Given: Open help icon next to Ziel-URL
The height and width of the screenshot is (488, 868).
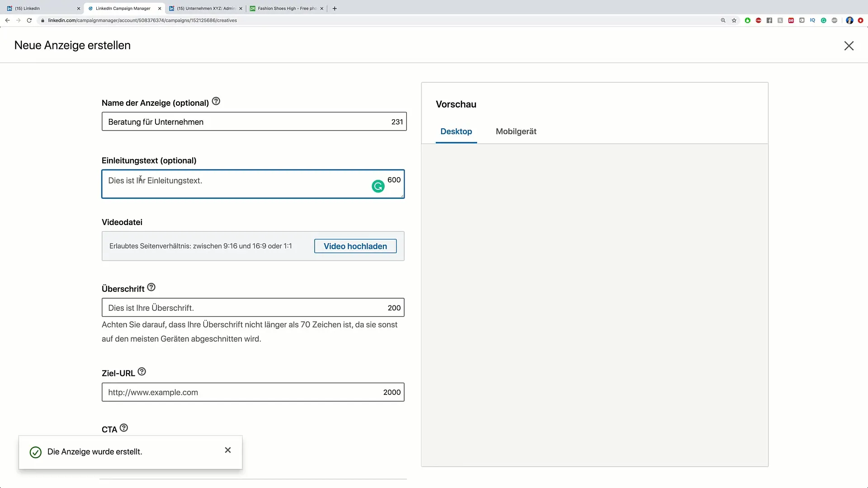Looking at the screenshot, I should coord(142,372).
